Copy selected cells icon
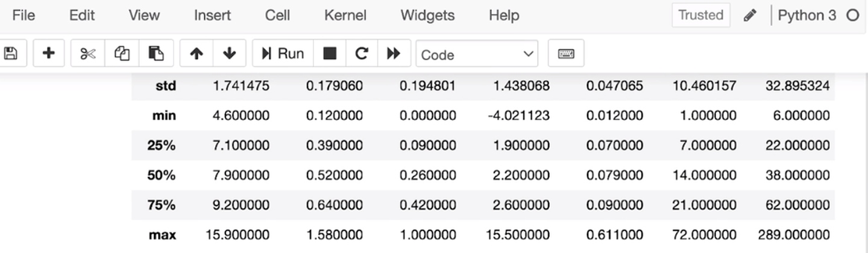868x253 pixels. coord(122,54)
